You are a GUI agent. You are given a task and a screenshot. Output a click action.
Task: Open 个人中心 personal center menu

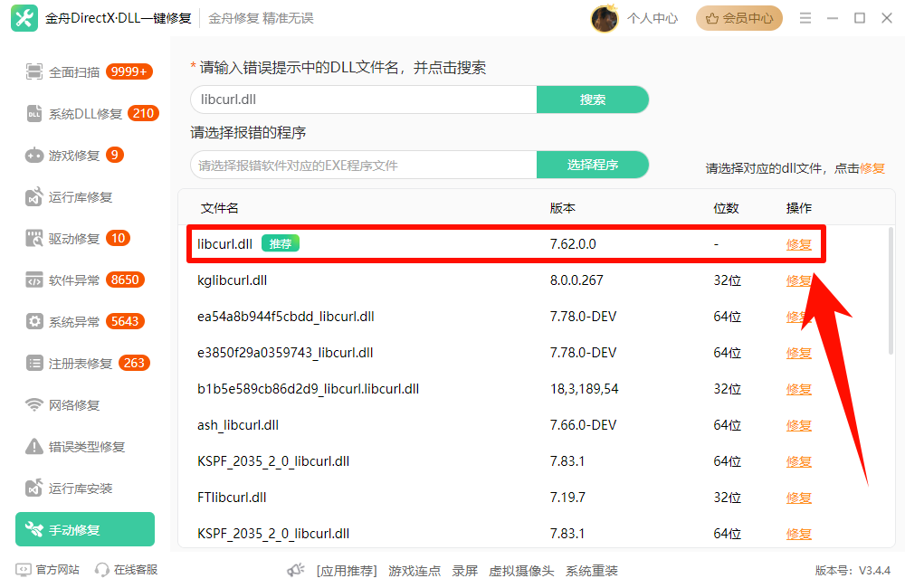pos(653,18)
